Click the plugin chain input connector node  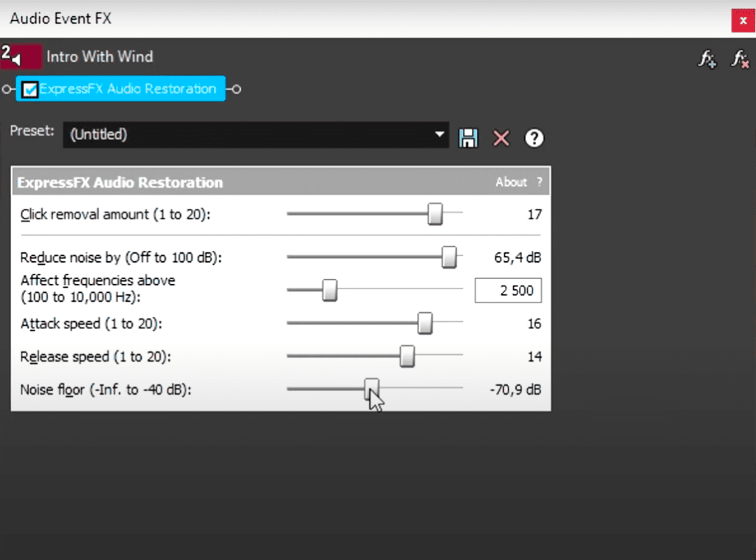(6, 89)
